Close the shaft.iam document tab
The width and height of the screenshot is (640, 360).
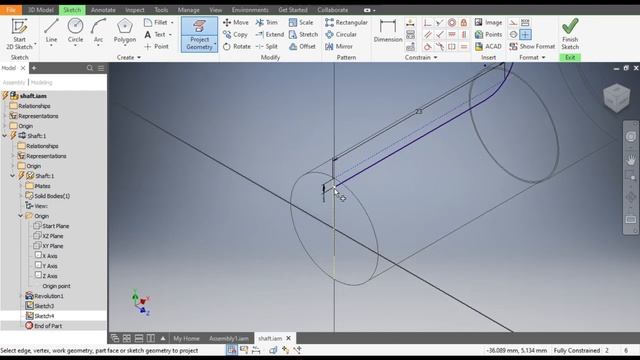click(x=289, y=338)
